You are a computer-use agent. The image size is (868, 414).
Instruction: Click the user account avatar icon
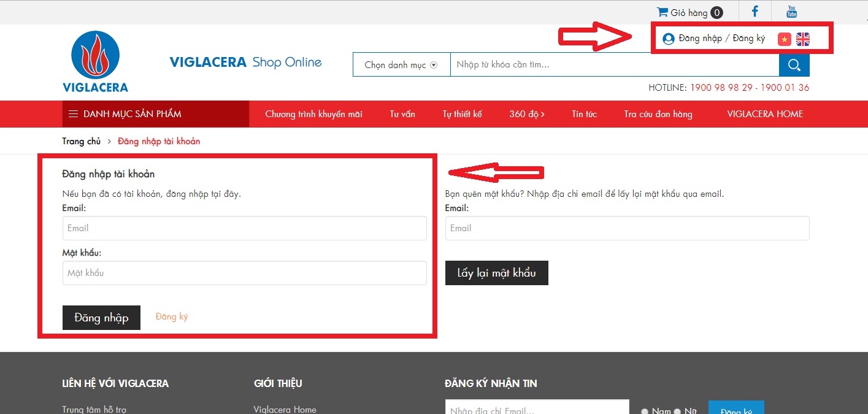(x=669, y=39)
